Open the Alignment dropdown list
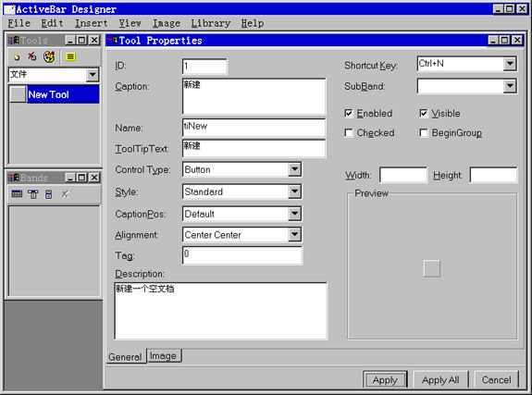 coord(294,234)
